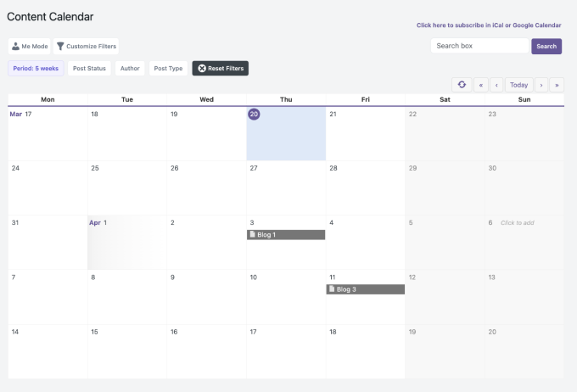The width and height of the screenshot is (577, 392).
Task: Open the Author filter dropdown
Action: [130, 68]
